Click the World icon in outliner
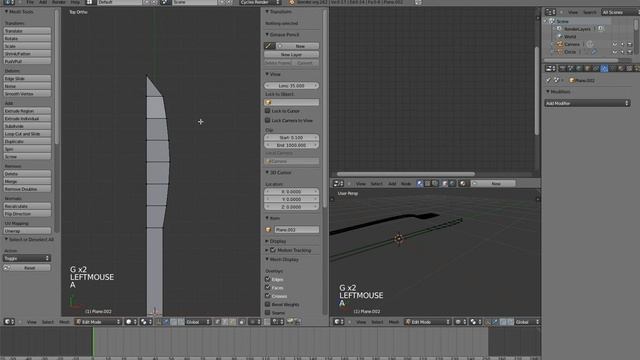 (x=560, y=36)
